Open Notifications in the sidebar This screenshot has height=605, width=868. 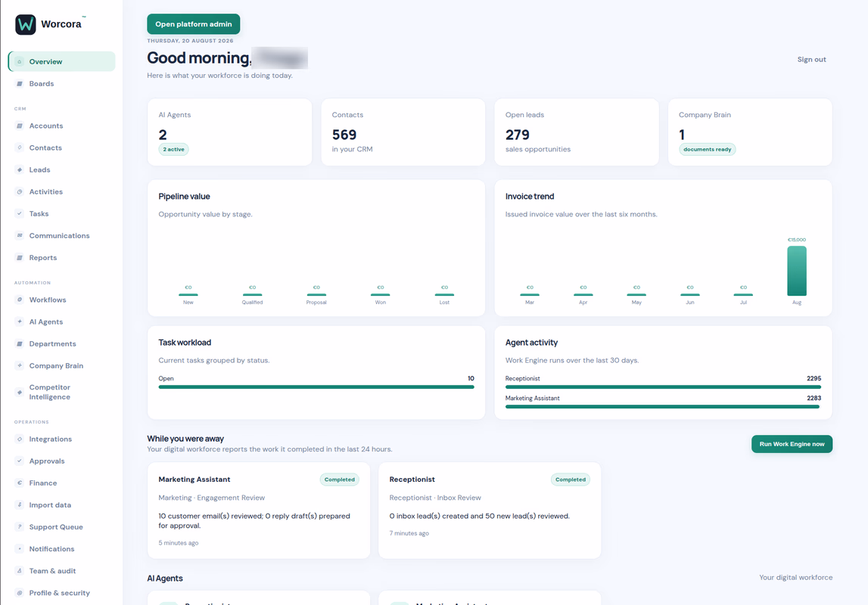click(61, 548)
